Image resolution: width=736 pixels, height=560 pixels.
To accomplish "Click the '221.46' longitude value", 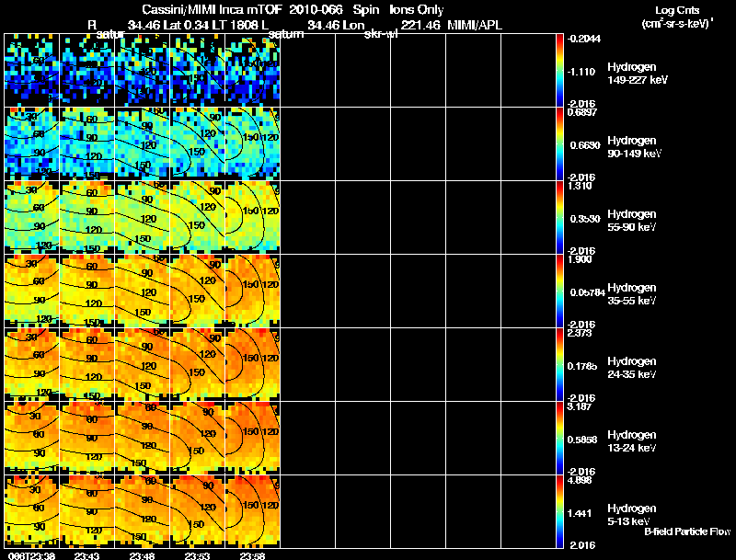I will point(420,26).
